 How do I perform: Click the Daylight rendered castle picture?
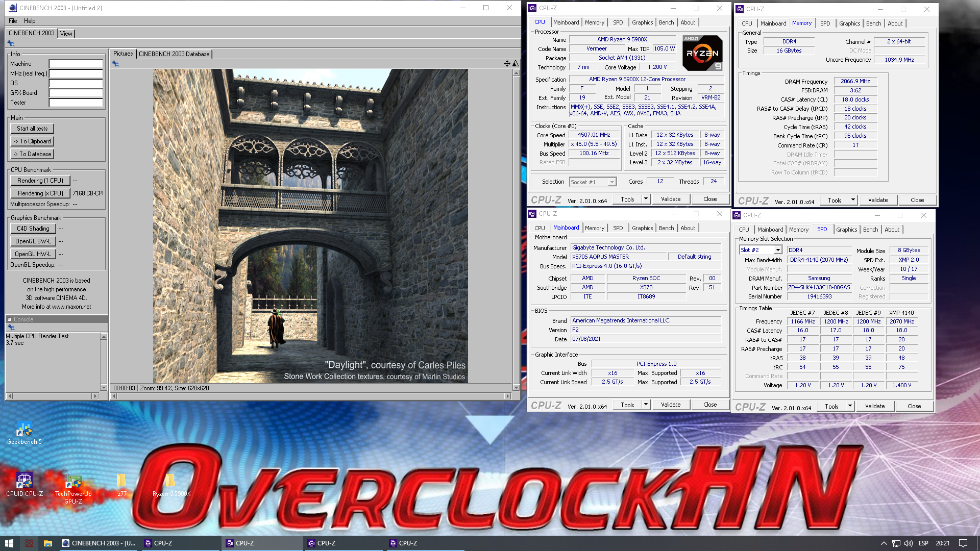(310, 226)
